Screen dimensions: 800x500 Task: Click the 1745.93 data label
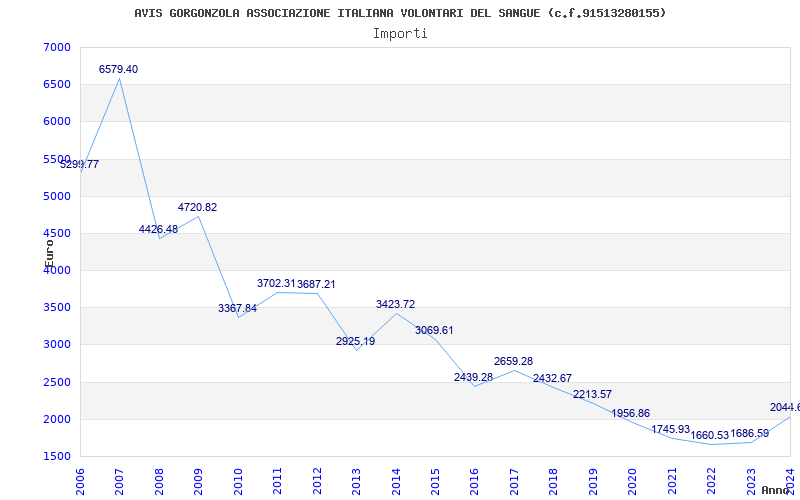point(670,430)
